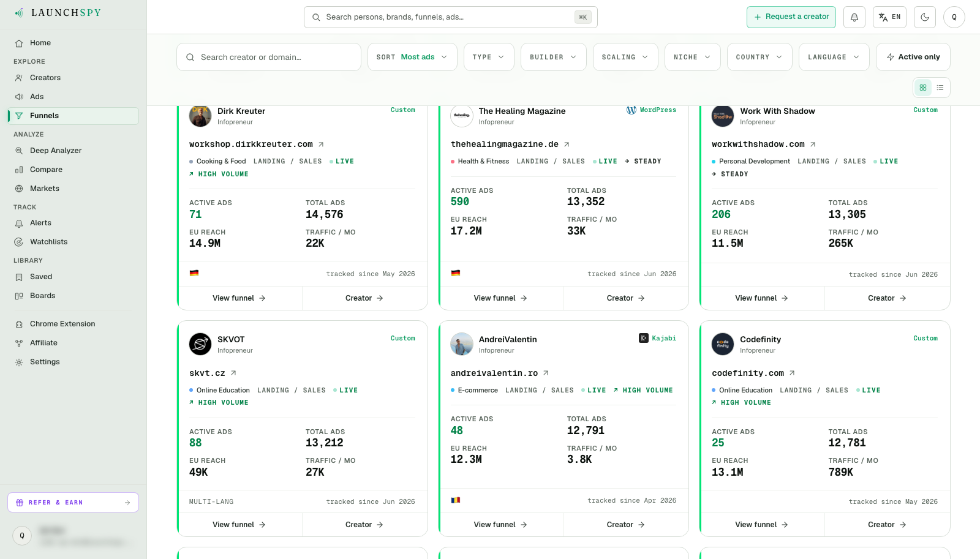Focus the global search persons, brands field

click(x=450, y=17)
